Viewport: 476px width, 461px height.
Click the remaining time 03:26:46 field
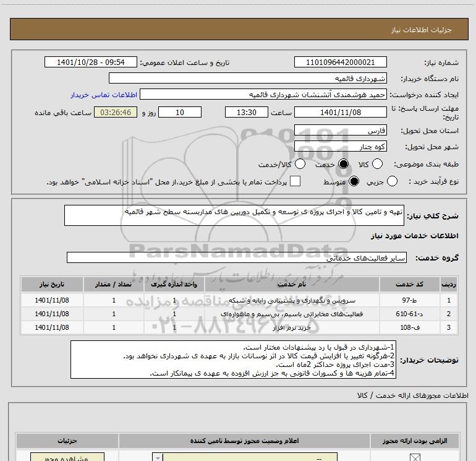coord(116,112)
